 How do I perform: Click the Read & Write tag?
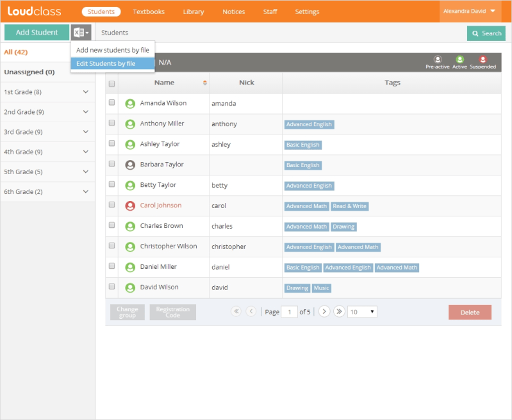click(x=350, y=206)
